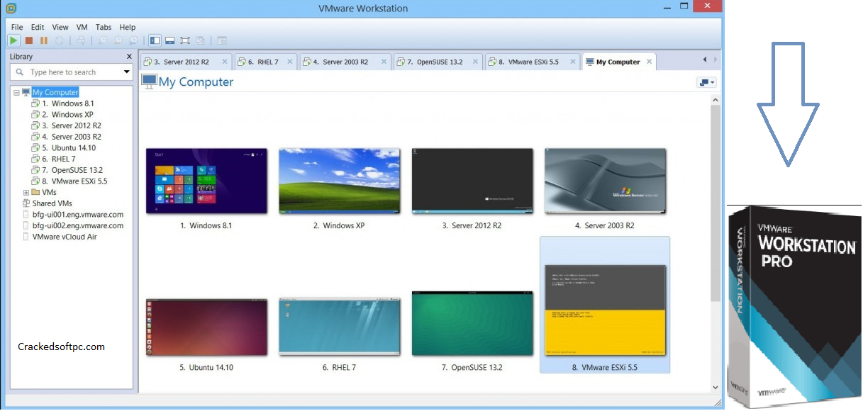Click the VM icon beside 7. OpenSUSE 13.2 in Library
This screenshot has height=411, width=868.
(35, 170)
